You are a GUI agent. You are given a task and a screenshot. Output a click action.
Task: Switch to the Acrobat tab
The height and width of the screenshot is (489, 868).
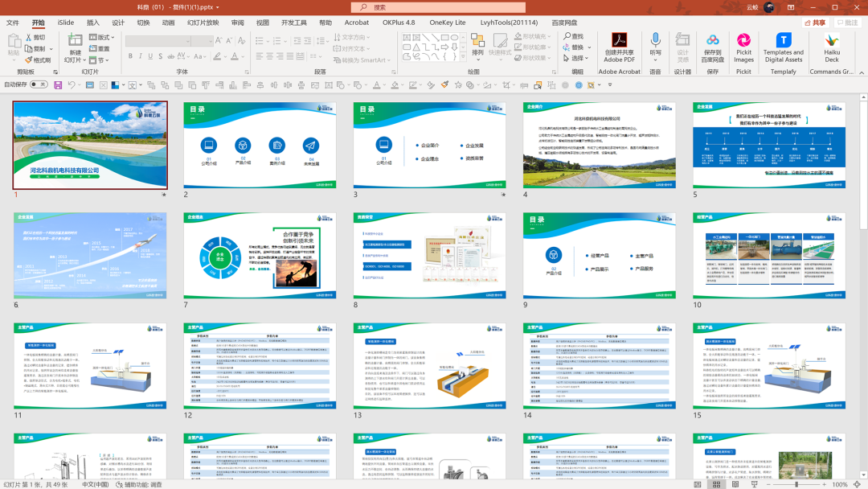pos(357,23)
